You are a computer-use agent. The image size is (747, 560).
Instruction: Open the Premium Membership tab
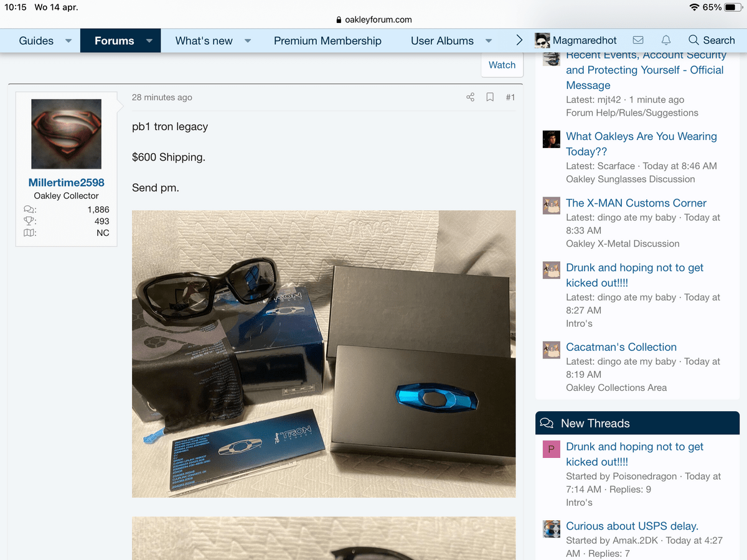327,41
